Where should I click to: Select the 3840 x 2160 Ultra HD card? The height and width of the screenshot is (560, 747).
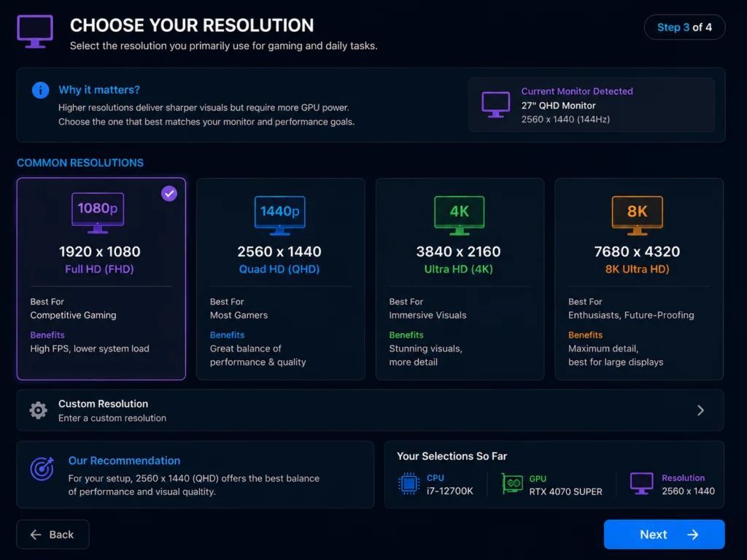click(460, 279)
